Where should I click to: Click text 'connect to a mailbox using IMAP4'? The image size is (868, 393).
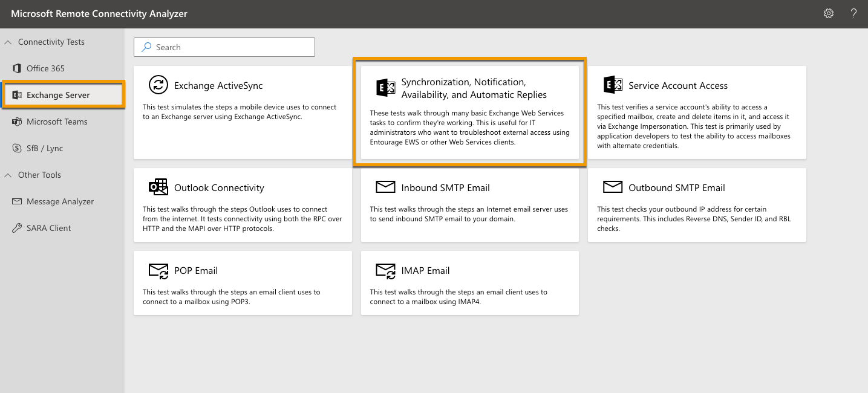click(425, 302)
